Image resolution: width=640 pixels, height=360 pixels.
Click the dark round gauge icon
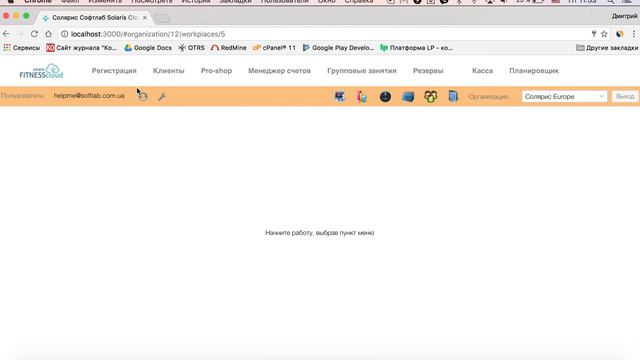385,97
